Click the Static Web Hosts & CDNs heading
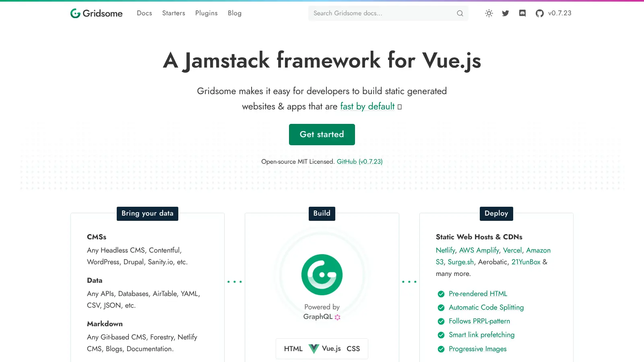 click(x=479, y=237)
